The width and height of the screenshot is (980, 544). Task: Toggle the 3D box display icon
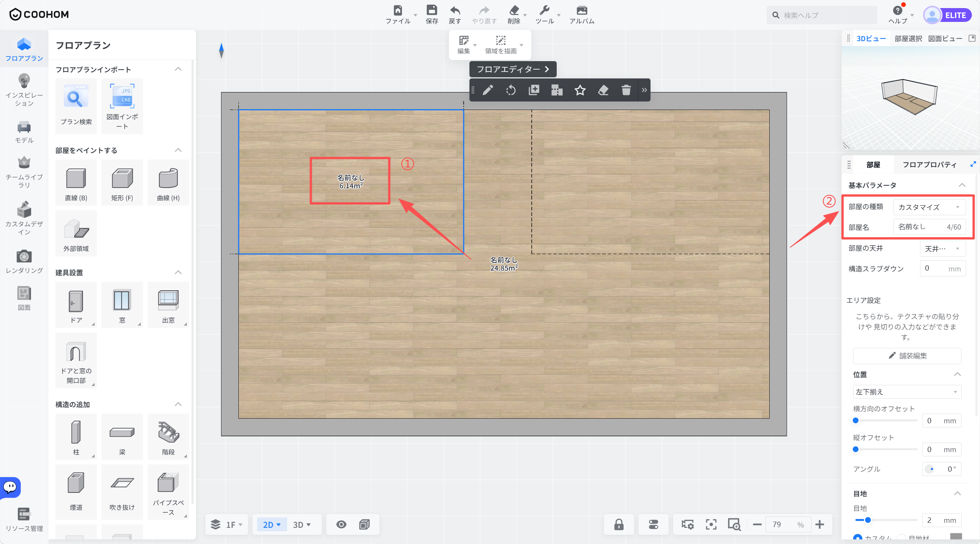[364, 524]
